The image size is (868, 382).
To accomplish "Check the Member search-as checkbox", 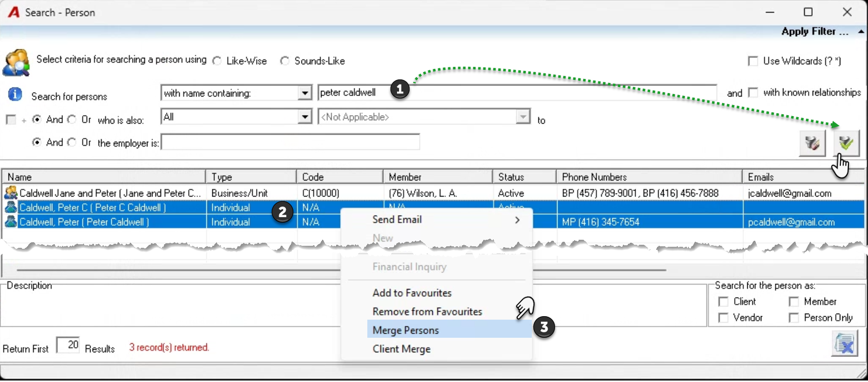I will (794, 302).
